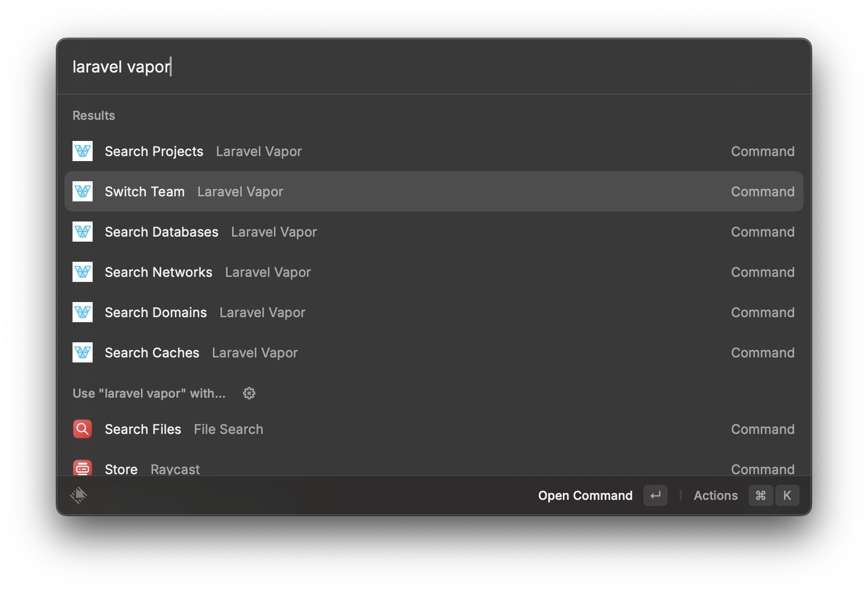Click Command label on Search Networks row
Viewport: 868px width, 590px height.
point(763,272)
